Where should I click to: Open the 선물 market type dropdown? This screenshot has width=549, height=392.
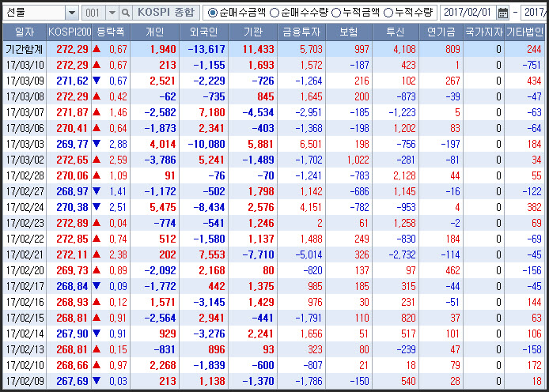click(72, 13)
